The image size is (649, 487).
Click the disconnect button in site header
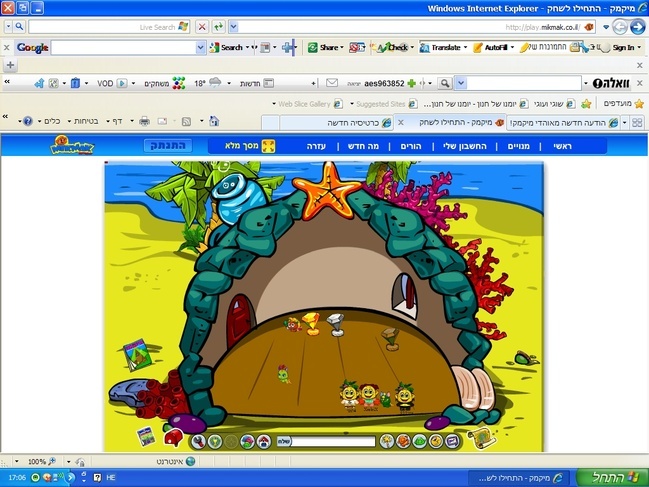[168, 146]
